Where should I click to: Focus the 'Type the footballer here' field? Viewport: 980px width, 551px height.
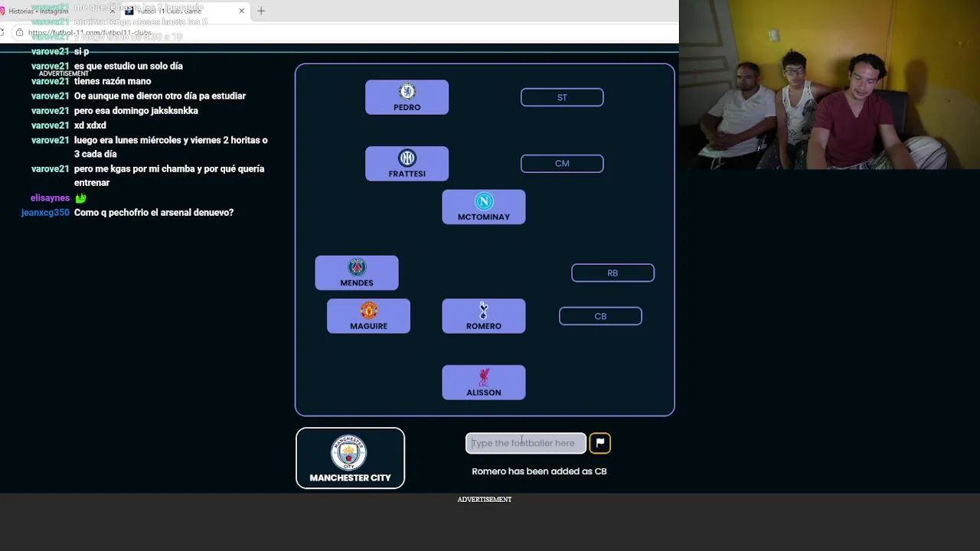tap(526, 443)
